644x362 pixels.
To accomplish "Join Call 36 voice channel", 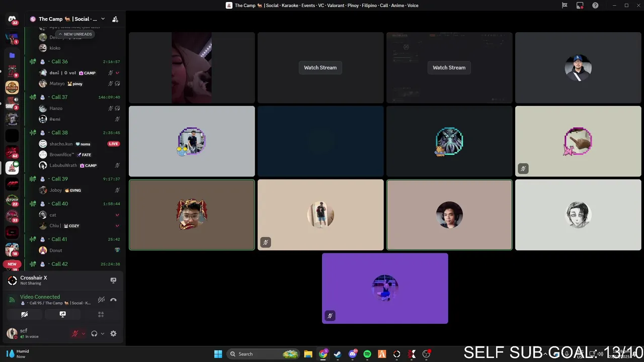I will [74, 61].
